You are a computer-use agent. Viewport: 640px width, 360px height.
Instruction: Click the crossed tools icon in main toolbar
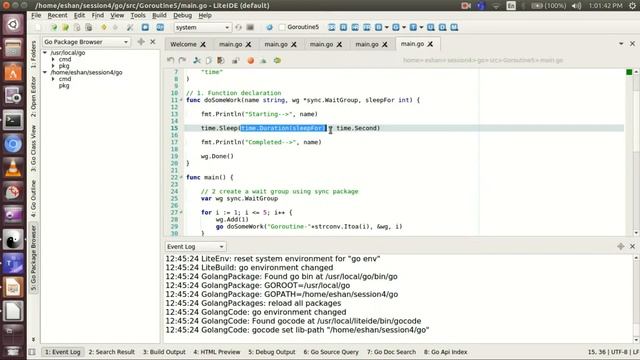click(x=130, y=27)
